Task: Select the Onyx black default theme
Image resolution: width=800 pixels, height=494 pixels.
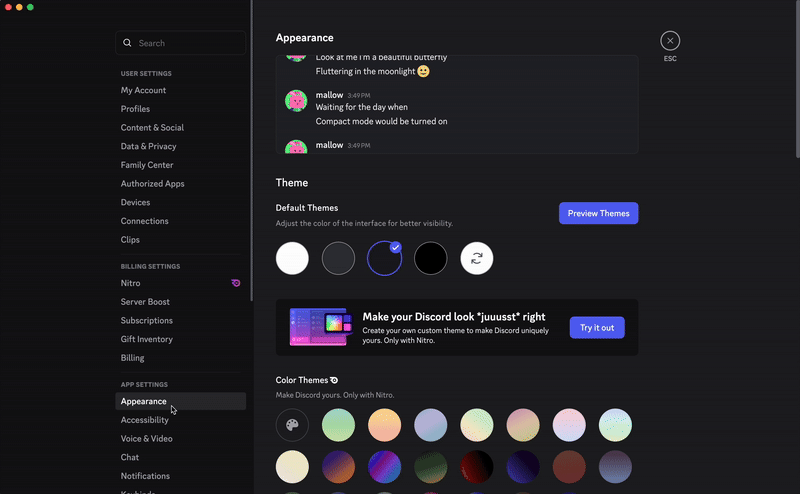Action: tap(431, 258)
